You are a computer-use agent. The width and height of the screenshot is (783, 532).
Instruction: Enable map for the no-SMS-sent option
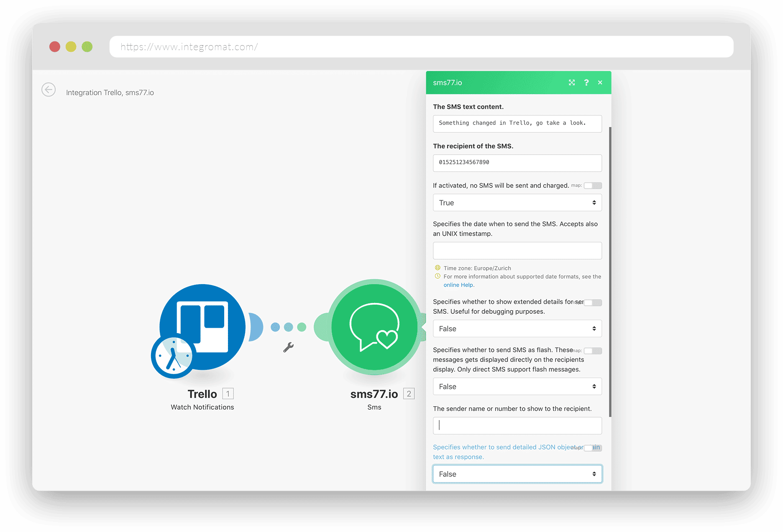[593, 185]
